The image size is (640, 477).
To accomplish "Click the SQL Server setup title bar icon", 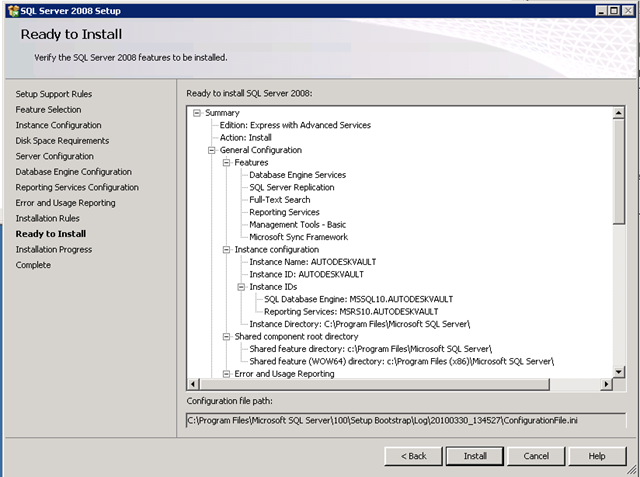I will [x=13, y=11].
